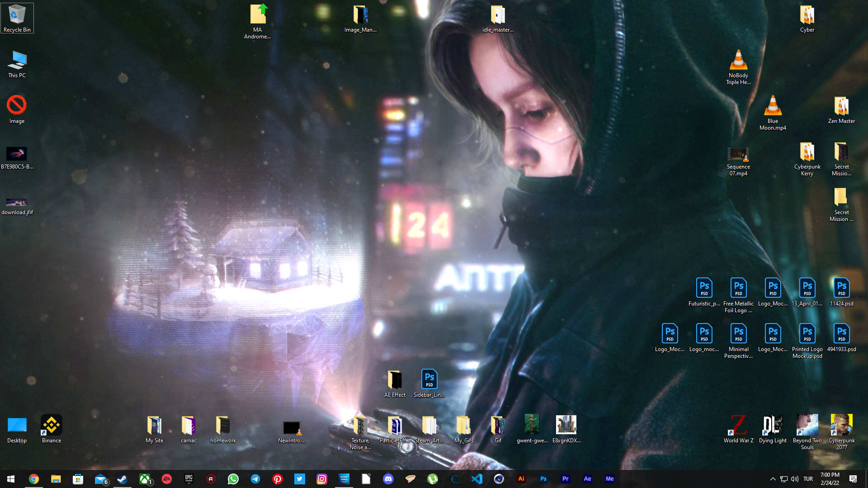The height and width of the screenshot is (488, 868).
Task: Launch Adobe Photoshop from the taskbar
Action: [x=543, y=479]
